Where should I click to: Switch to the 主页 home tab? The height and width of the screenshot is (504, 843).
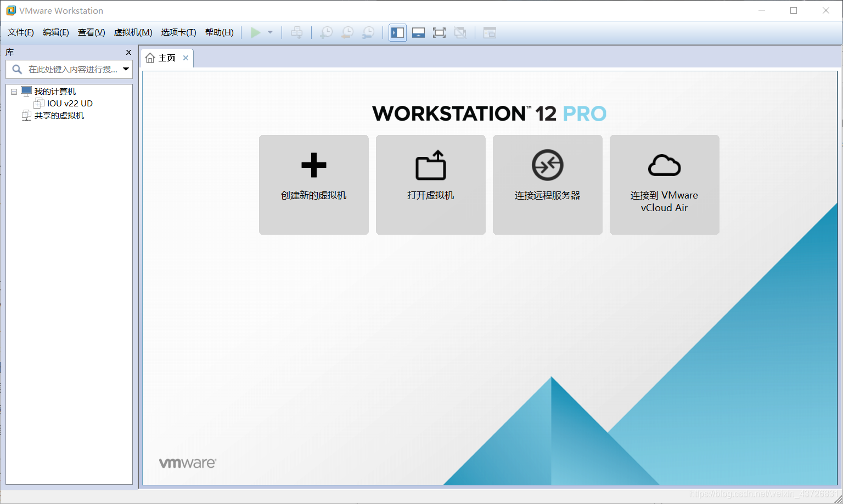point(167,58)
